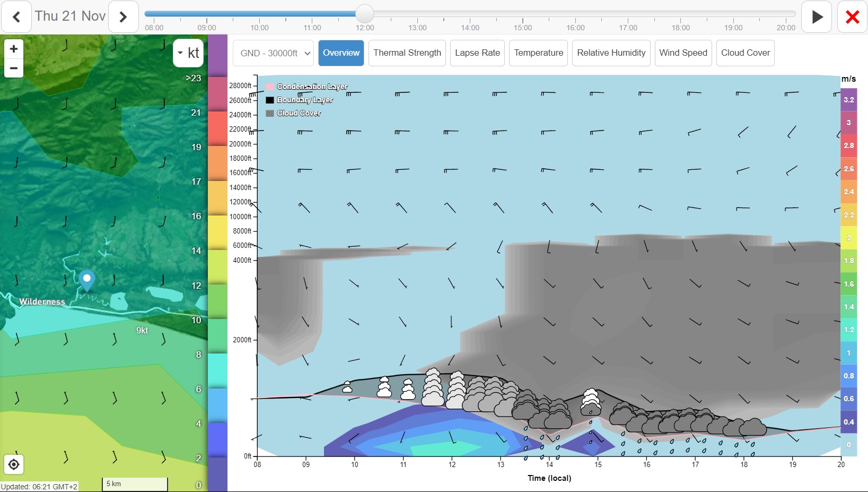Click the >23 wind scale label
Screen dimensions: 868x492
tap(194, 78)
